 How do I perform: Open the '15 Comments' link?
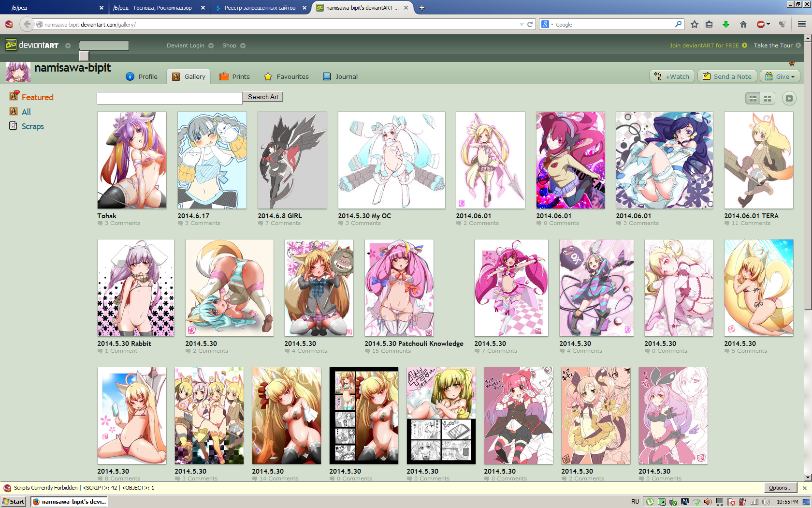click(x=391, y=351)
